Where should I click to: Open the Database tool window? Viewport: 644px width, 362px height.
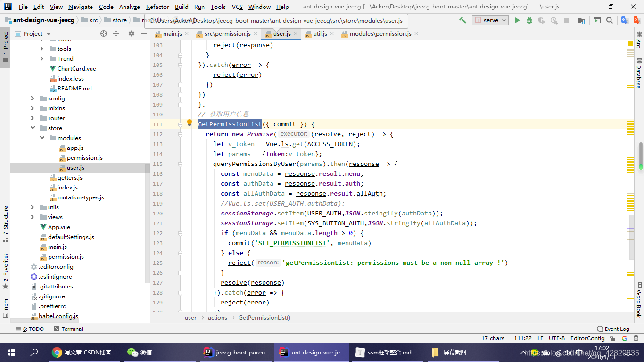639,73
